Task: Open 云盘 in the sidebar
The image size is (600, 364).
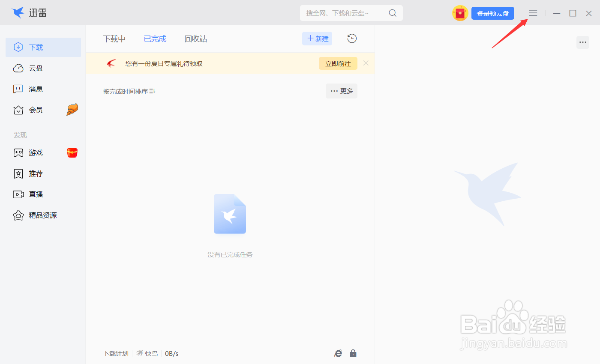Action: click(x=43, y=68)
